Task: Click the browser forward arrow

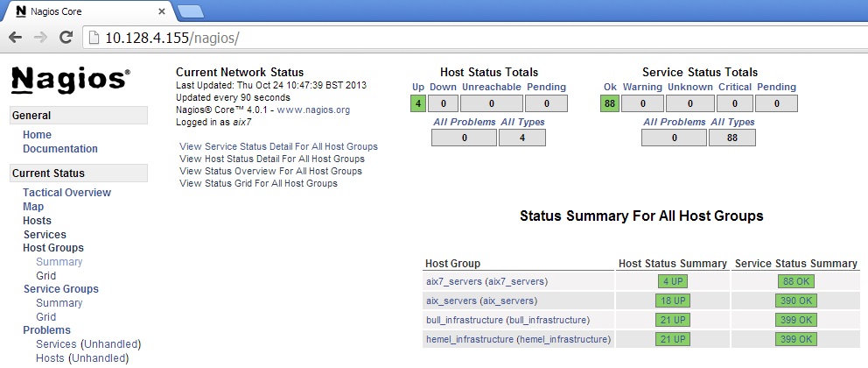Action: tap(40, 38)
